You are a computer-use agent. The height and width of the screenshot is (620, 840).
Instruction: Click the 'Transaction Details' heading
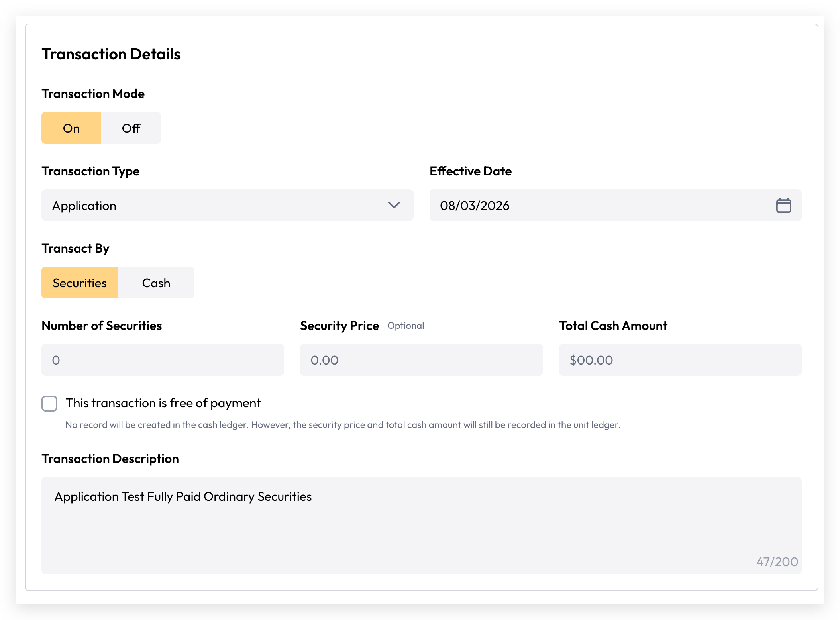click(x=111, y=54)
